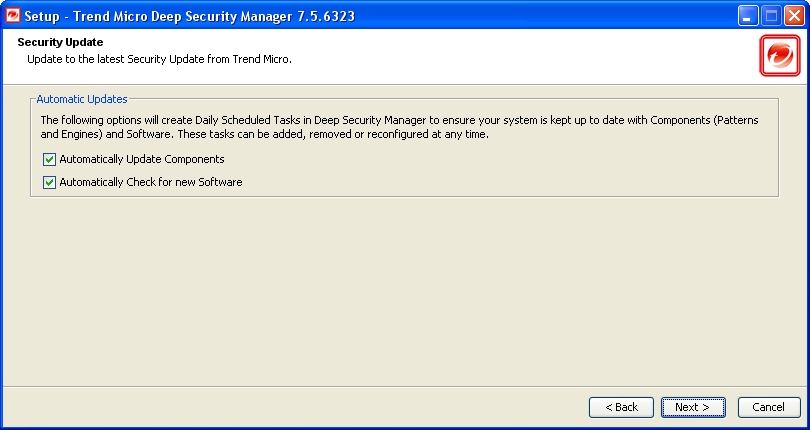This screenshot has width=810, height=430.
Task: Maximize the Setup window
Action: [772, 16]
